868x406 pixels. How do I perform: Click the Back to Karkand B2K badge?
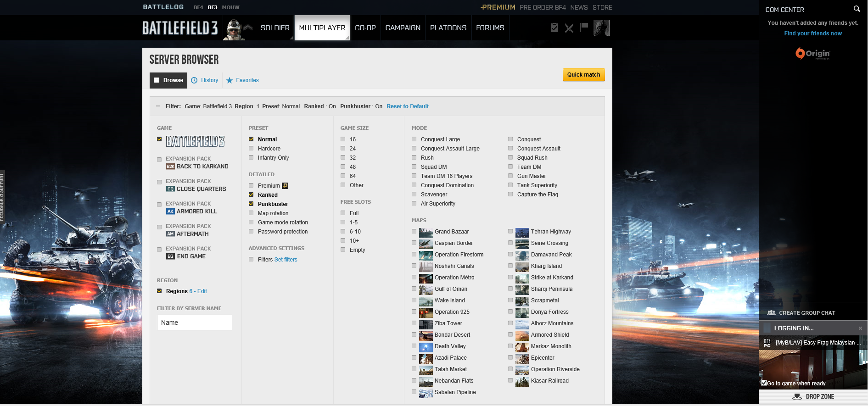tap(170, 167)
